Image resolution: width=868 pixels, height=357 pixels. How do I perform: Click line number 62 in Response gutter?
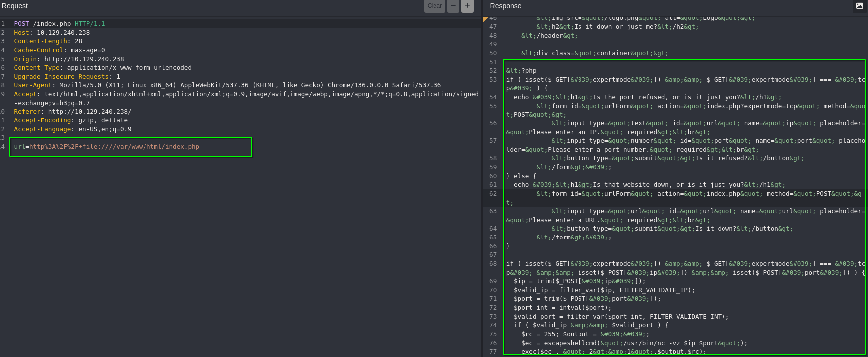pyautogui.click(x=493, y=194)
